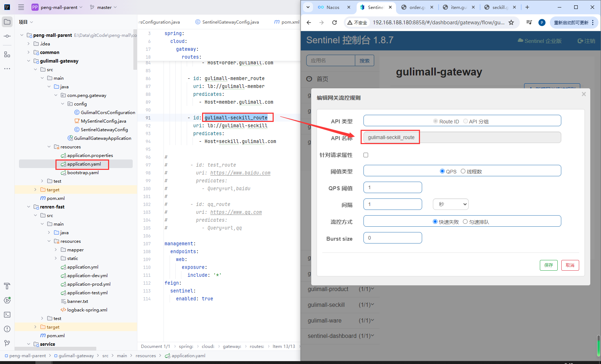Open the Project tool window folder icon
This screenshot has height=364, width=601.
(7, 22)
